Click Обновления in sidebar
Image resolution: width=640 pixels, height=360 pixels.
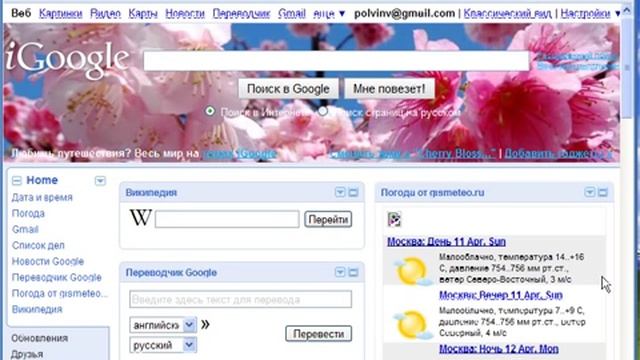[40, 338]
